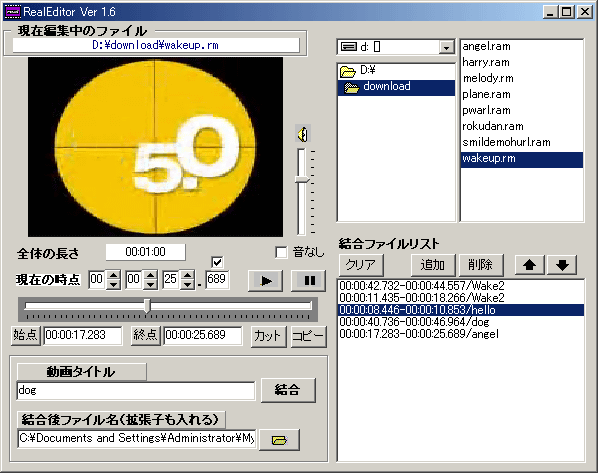The image size is (598, 473).
Task: Click the コピー copy button
Action: pos(308,336)
